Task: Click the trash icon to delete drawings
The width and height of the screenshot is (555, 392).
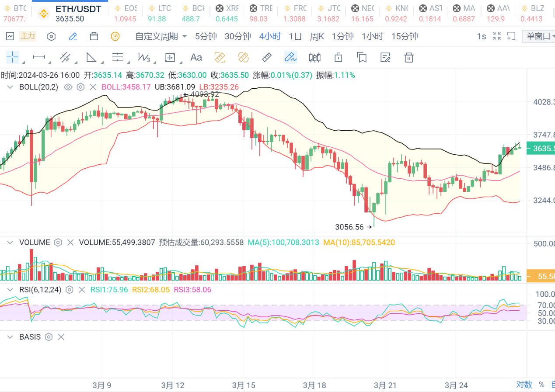Action: point(408,57)
